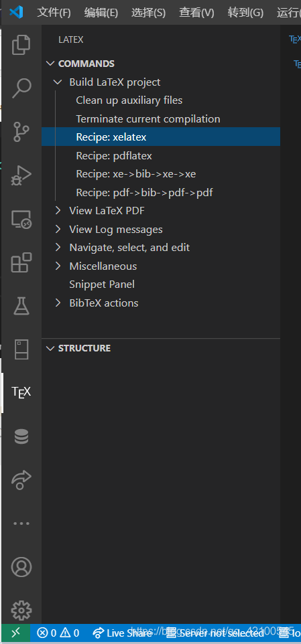Open Run and Debug bug icon
The height and width of the screenshot is (644, 301).
click(21, 175)
